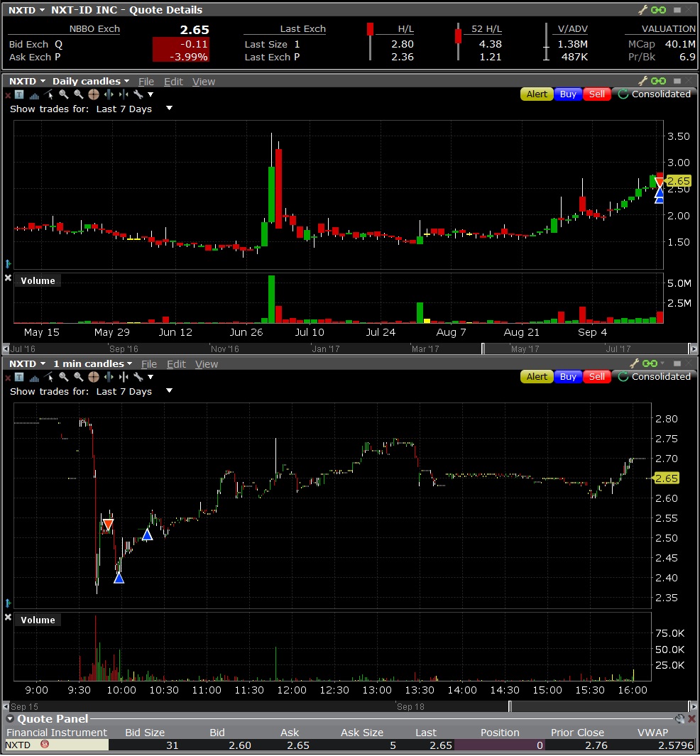The height and width of the screenshot is (756, 700).
Task: Open Last 7 Days dropdown in 1 min chart
Action: 169,391
